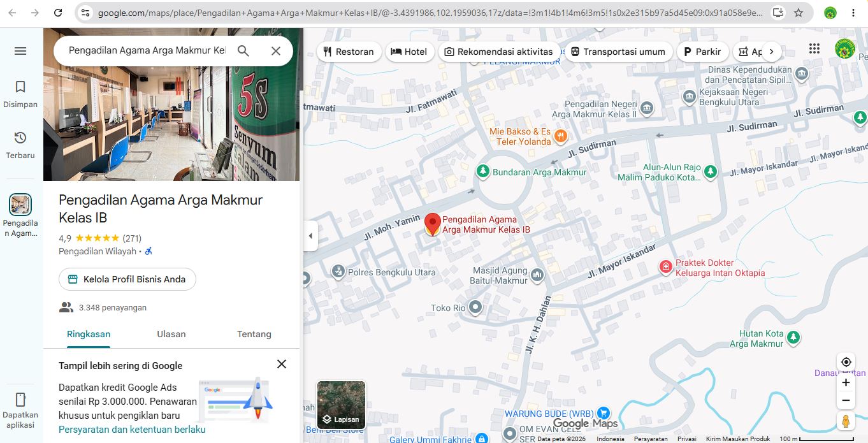Open the Terbaru recent history panel
This screenshot has width=868, height=443.
coord(20,145)
